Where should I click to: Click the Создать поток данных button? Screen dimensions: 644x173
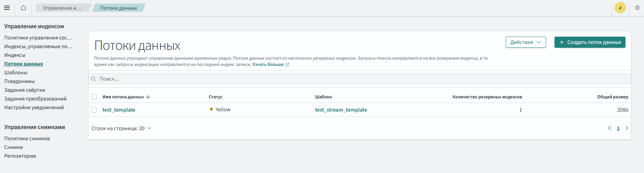click(x=590, y=42)
